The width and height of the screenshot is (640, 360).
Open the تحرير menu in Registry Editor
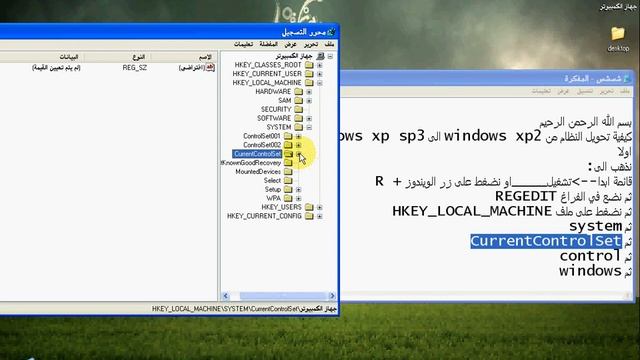[311, 44]
